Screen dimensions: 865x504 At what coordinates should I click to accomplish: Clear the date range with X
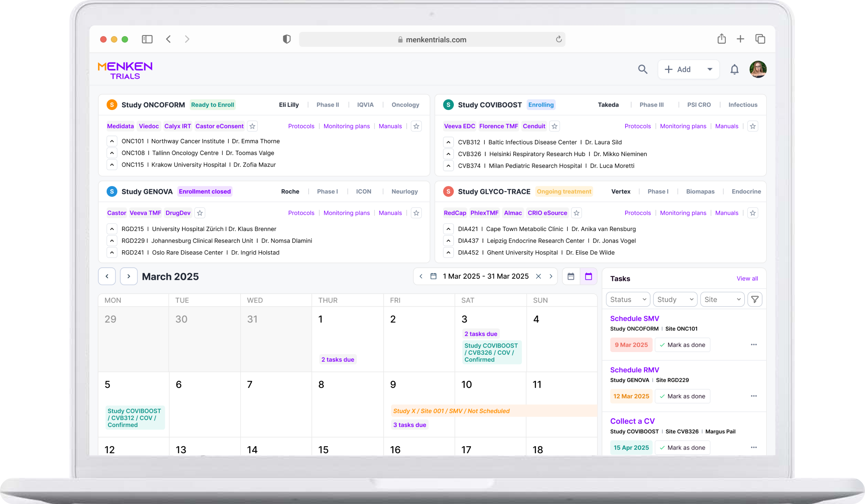tap(538, 276)
